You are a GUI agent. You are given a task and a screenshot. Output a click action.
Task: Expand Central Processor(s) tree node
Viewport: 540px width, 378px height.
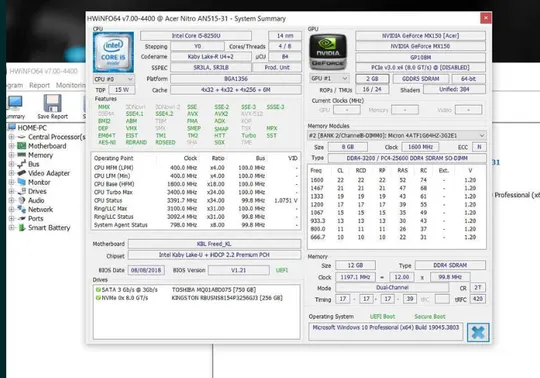[x=11, y=137]
